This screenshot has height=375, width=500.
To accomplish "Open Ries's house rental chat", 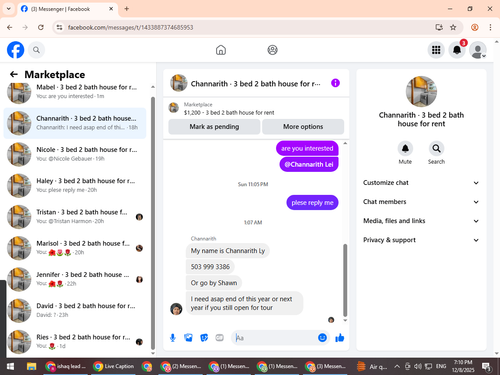I will pyautogui.click(x=75, y=341).
